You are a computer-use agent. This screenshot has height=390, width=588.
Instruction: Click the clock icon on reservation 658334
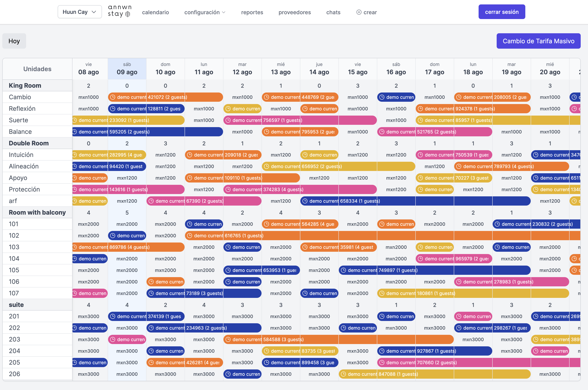[305, 201]
